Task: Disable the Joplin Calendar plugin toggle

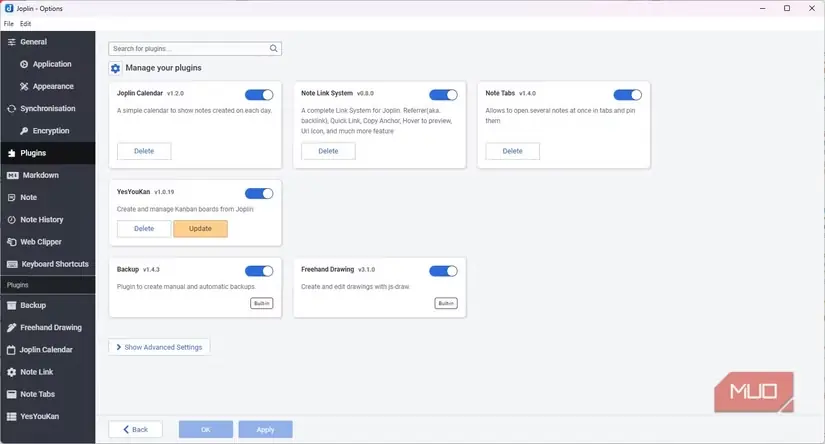Action: 259,95
